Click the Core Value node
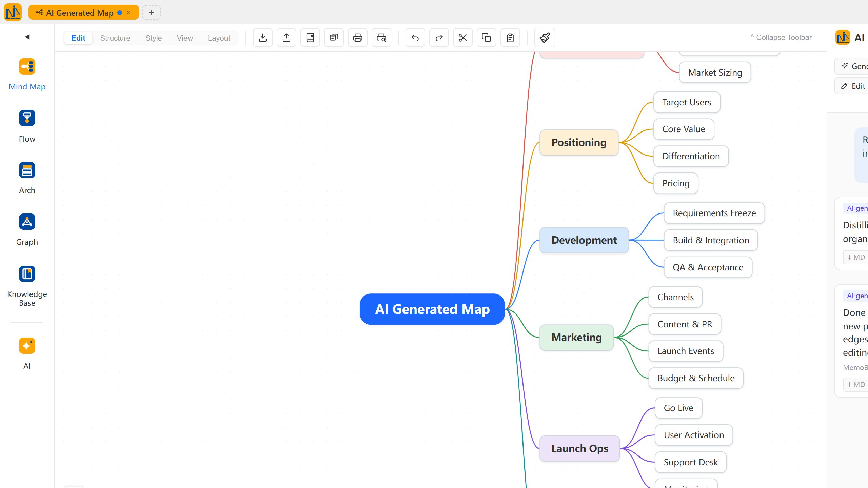Viewport: 868px width, 488px height. pos(684,129)
